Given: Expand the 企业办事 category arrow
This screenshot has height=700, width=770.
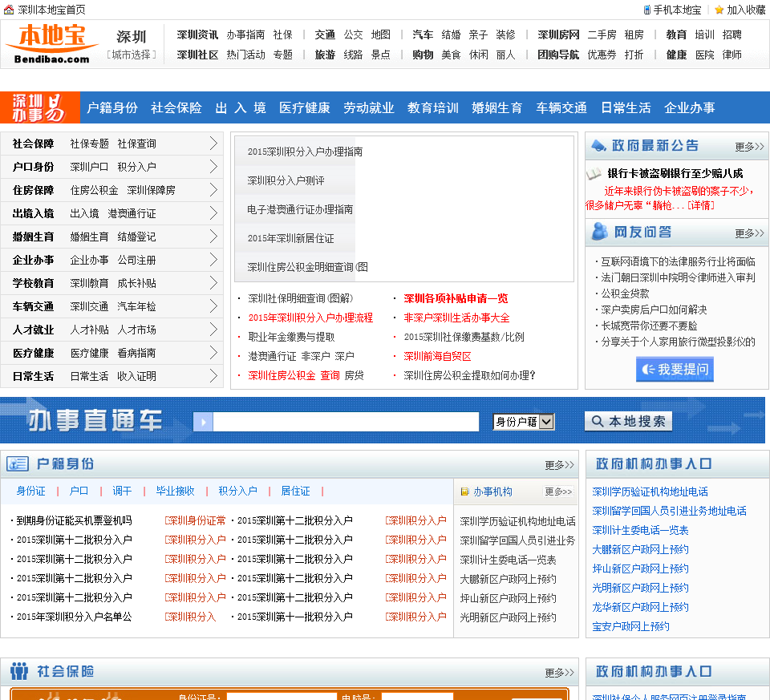Looking at the screenshot, I should 213,259.
